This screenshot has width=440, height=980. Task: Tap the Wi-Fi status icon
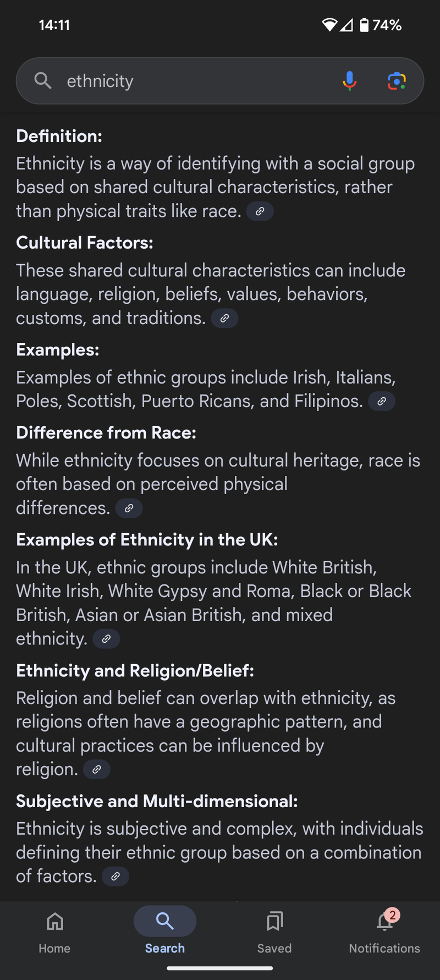coord(329,25)
